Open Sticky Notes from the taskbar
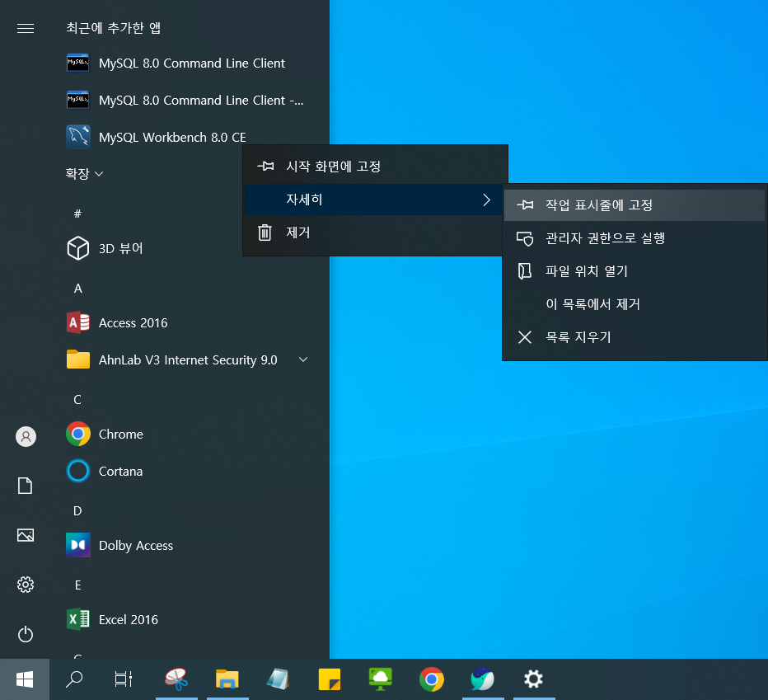 329,679
